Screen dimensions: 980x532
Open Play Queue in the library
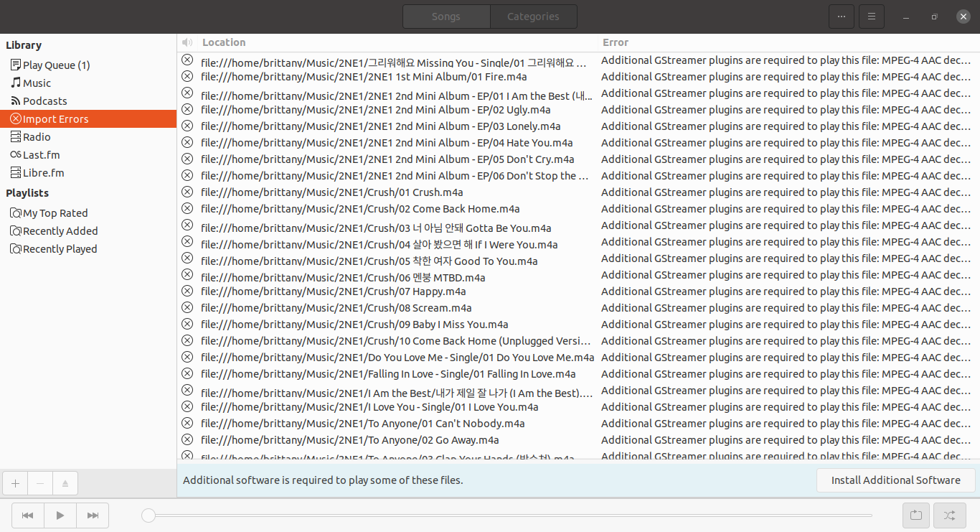(x=56, y=65)
